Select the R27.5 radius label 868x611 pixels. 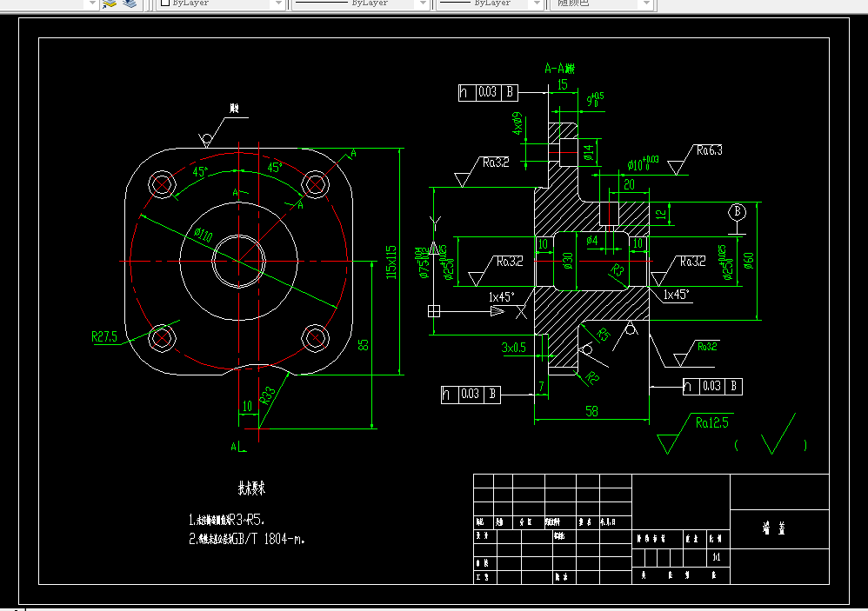104,336
